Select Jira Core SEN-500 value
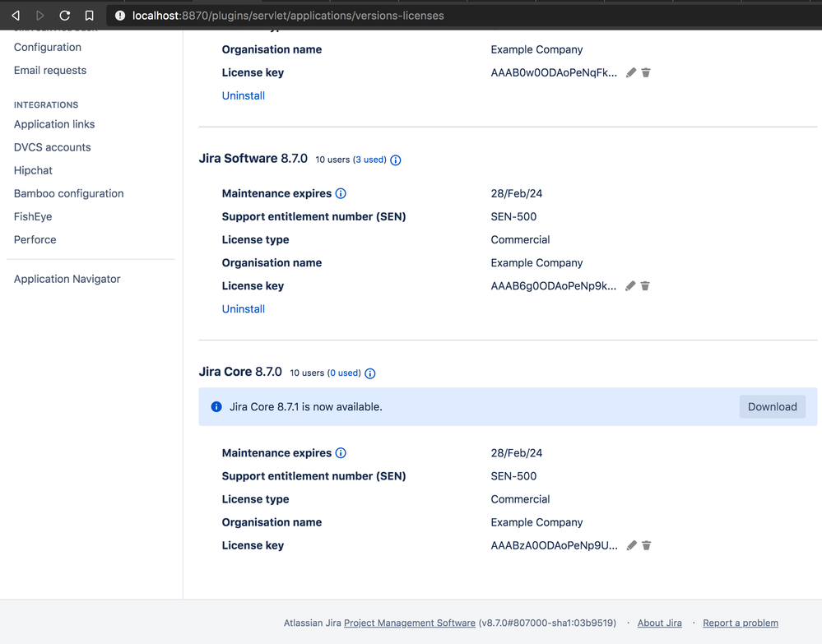 tap(513, 475)
